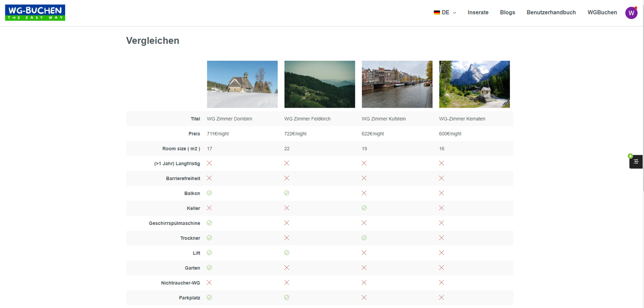
Task: Go to the Blogs page
Action: (507, 12)
